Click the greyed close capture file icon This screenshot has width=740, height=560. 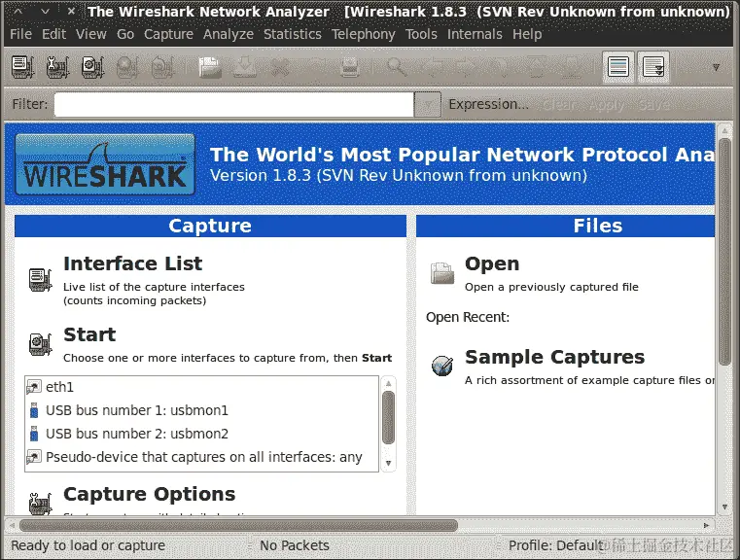pos(279,67)
